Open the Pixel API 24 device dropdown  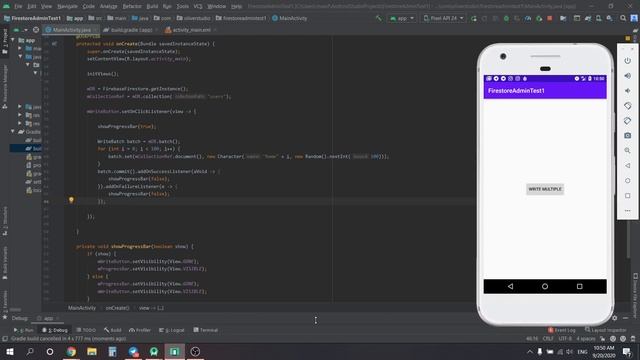pyautogui.click(x=444, y=18)
